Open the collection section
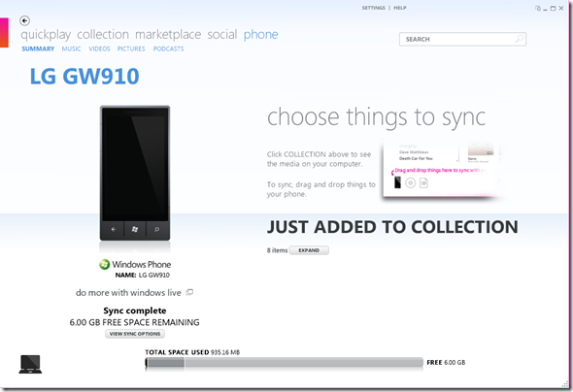Image resolution: width=573 pixels, height=392 pixels. coord(103,34)
